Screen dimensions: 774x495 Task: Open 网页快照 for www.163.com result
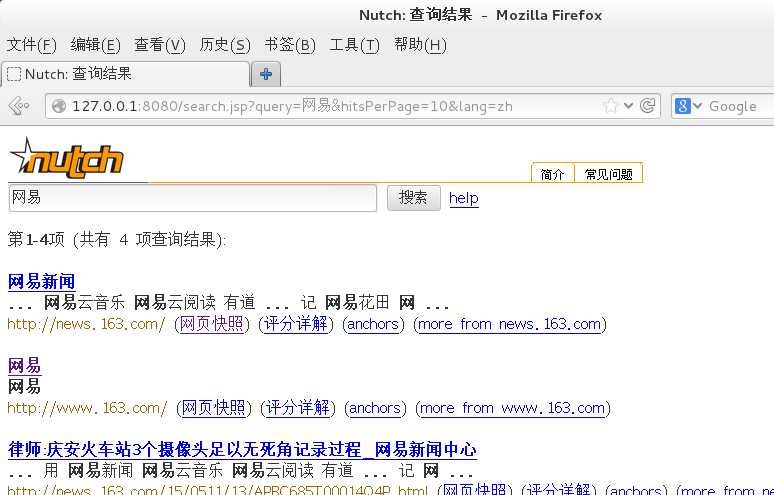(x=214, y=408)
